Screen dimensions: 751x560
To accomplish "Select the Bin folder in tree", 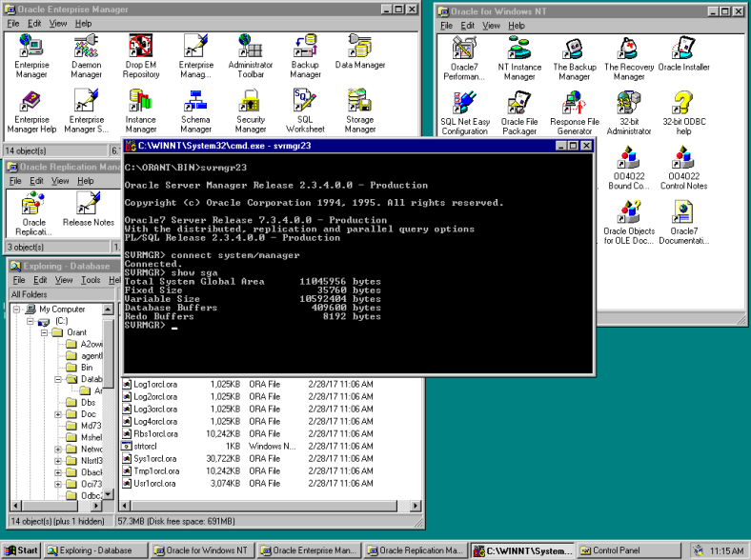I will click(87, 367).
